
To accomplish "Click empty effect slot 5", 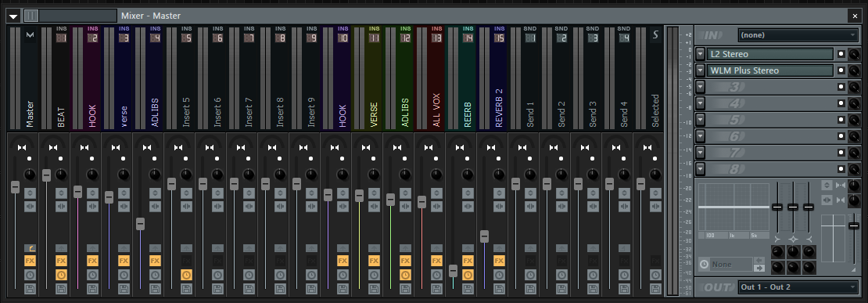I will (769, 120).
